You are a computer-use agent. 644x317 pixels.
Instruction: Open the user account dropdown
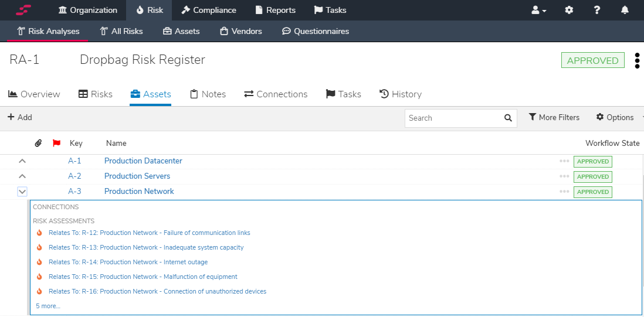[538, 10]
